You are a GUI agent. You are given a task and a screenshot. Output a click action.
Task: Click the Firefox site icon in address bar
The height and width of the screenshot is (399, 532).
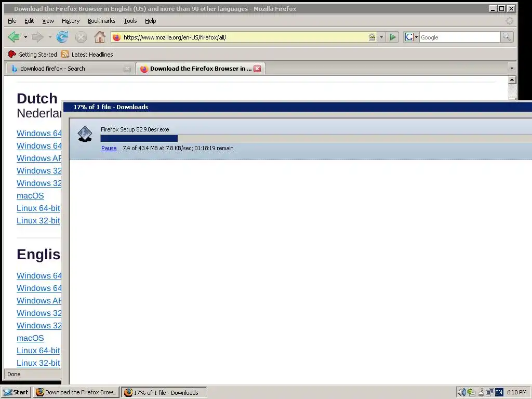(116, 37)
